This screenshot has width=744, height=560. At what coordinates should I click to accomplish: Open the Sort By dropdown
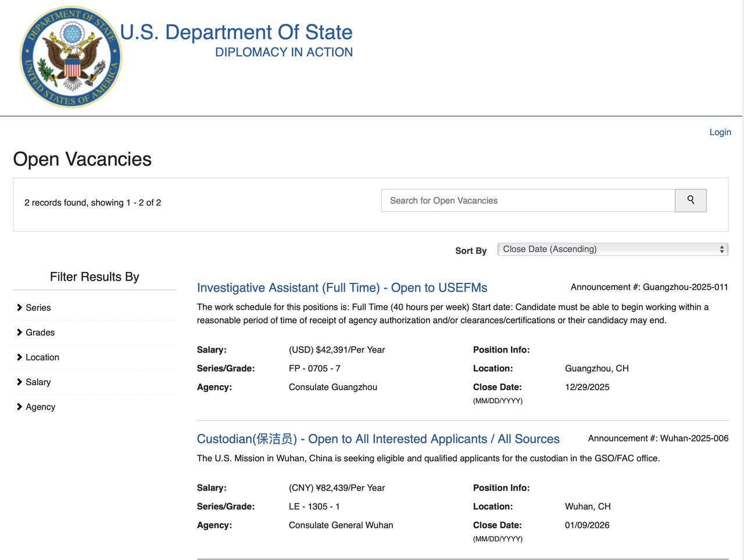pyautogui.click(x=613, y=249)
